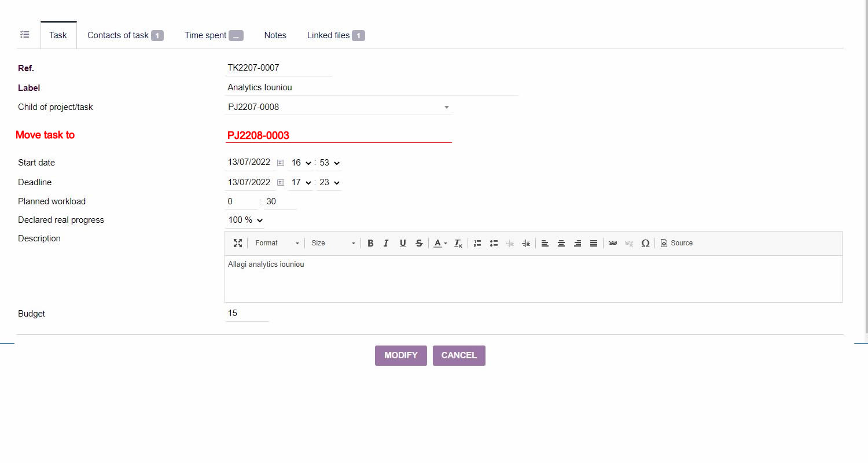Expand the Child of project/task selector
This screenshot has width=868, height=463.
(446, 107)
